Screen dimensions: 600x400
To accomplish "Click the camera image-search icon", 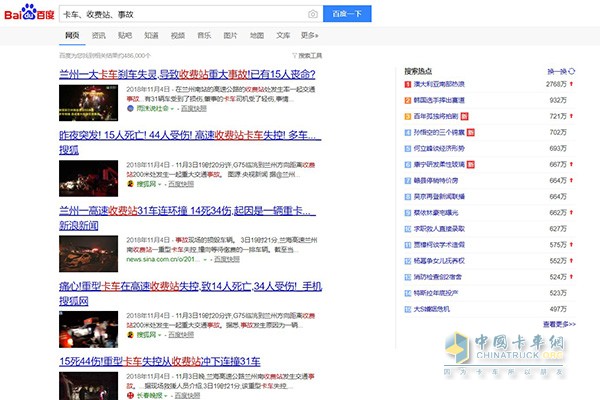I will (313, 13).
